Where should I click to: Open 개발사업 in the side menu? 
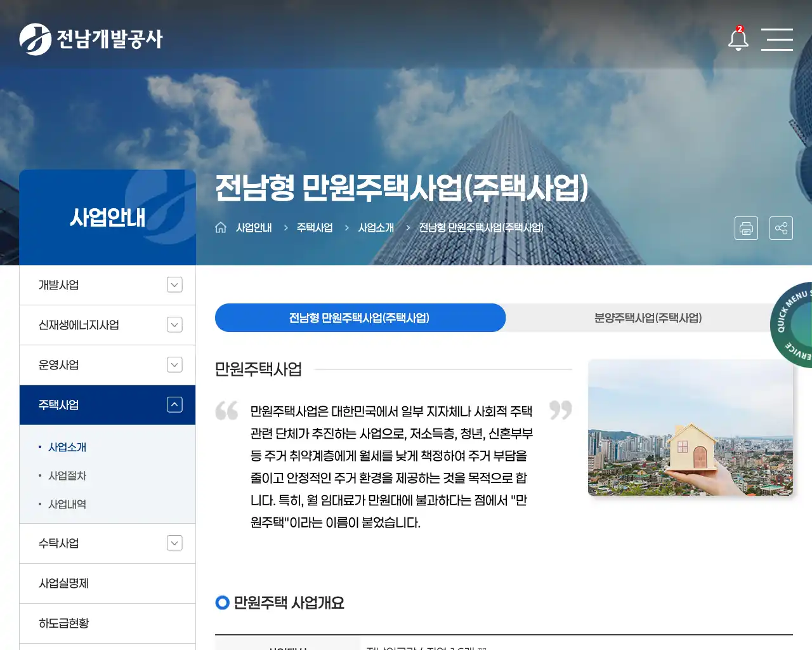click(x=107, y=285)
